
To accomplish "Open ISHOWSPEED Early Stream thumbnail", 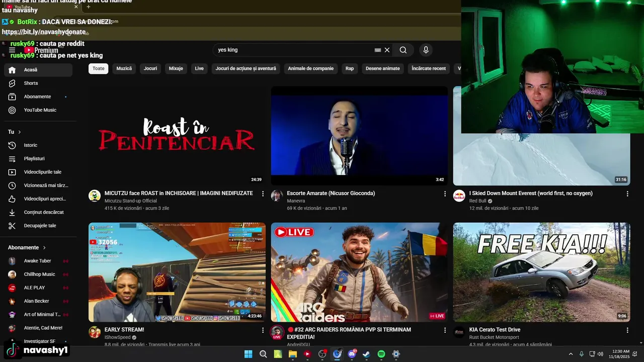I will [x=177, y=272].
